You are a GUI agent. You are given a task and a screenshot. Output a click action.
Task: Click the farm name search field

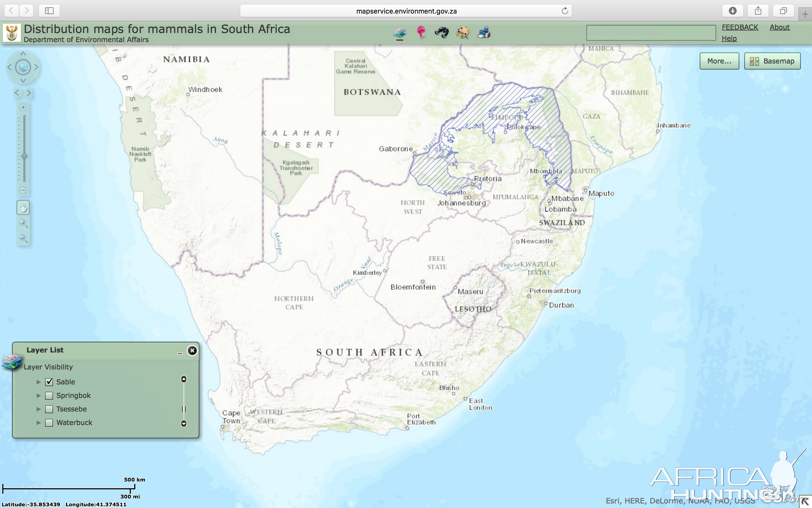pos(651,33)
